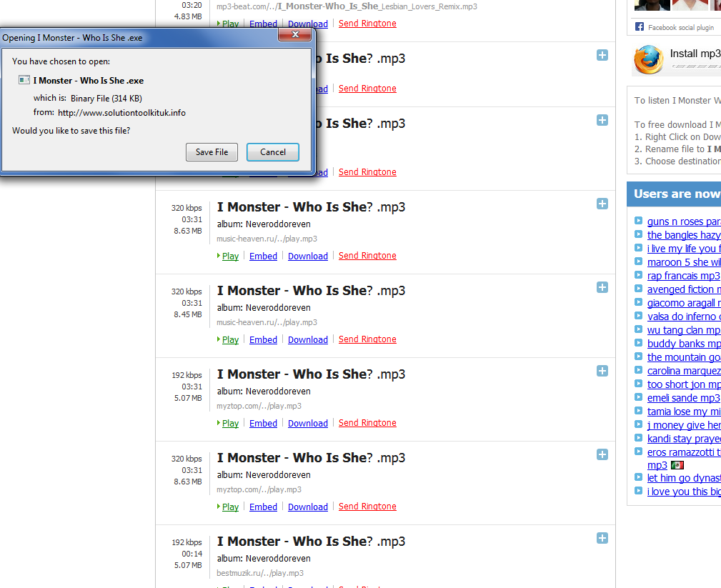The height and width of the screenshot is (588, 721).
Task: Open the 'avenged fiction' user search link
Action: point(683,289)
